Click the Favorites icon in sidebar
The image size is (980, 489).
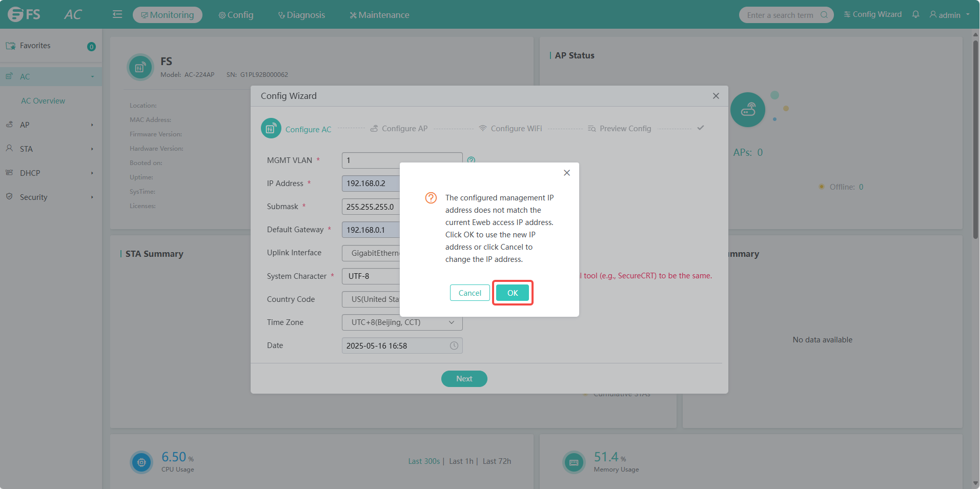[x=10, y=46]
